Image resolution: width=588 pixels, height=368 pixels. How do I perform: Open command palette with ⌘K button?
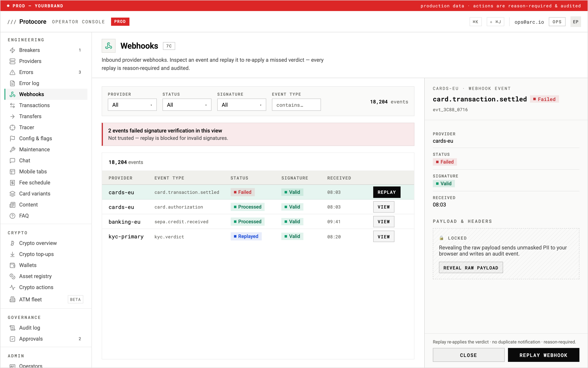(476, 22)
